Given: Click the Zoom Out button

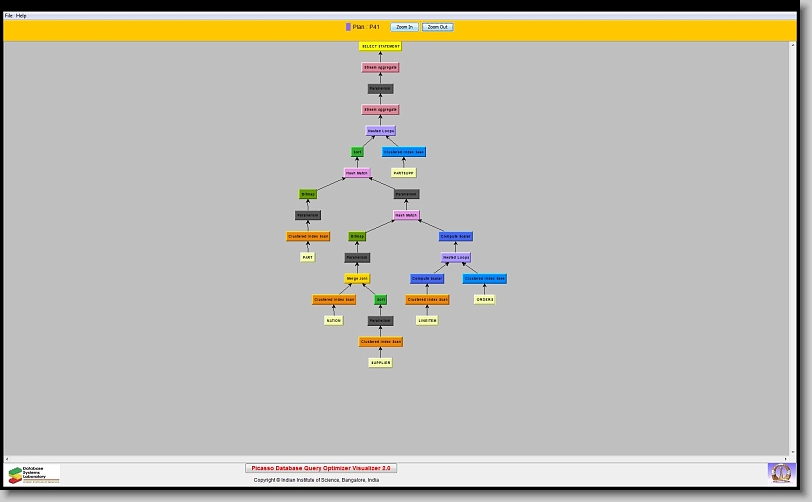Looking at the screenshot, I should click(x=438, y=27).
